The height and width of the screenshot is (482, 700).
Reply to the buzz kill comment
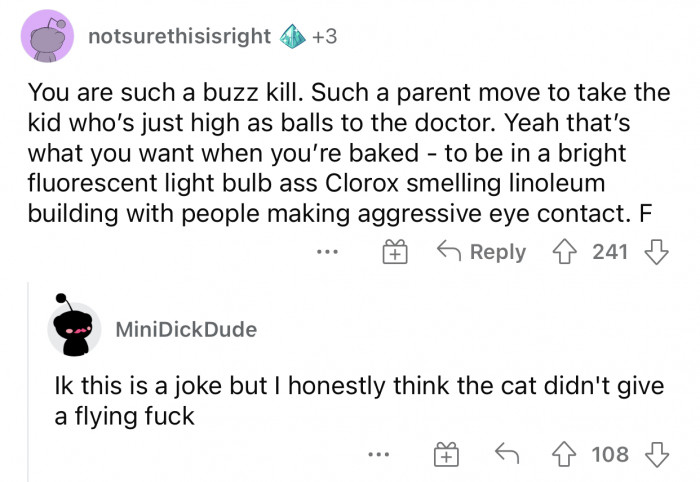coord(482,252)
